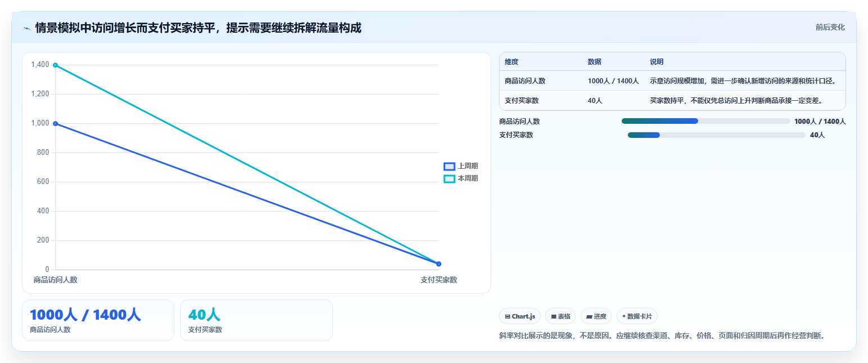Select the 进度 tag
The width and height of the screenshot is (868, 363).
tap(596, 316)
